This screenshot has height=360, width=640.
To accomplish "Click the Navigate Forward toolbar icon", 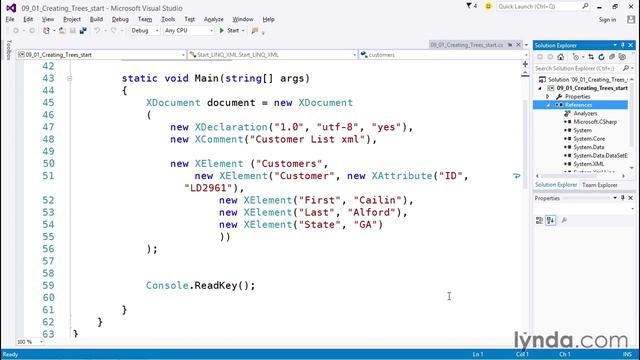I will (32, 31).
